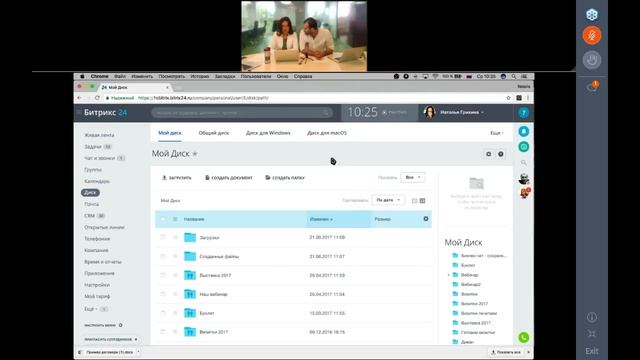Open the blue help question mark icon
Viewport: 640px width, 360px height.
pos(524,113)
